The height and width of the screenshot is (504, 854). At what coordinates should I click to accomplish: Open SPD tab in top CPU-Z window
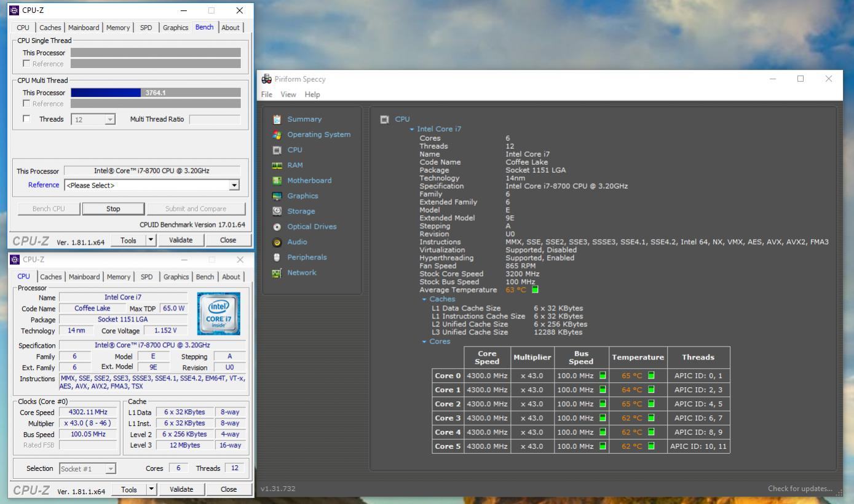tap(146, 28)
